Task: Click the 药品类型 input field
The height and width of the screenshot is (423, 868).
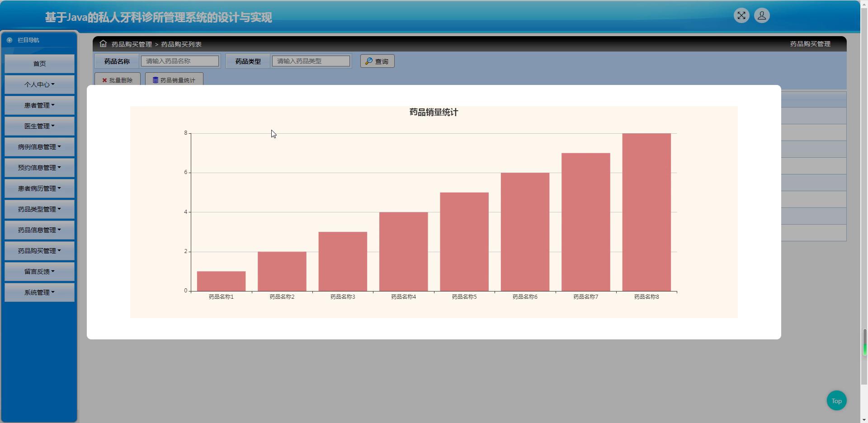Action: [311, 61]
